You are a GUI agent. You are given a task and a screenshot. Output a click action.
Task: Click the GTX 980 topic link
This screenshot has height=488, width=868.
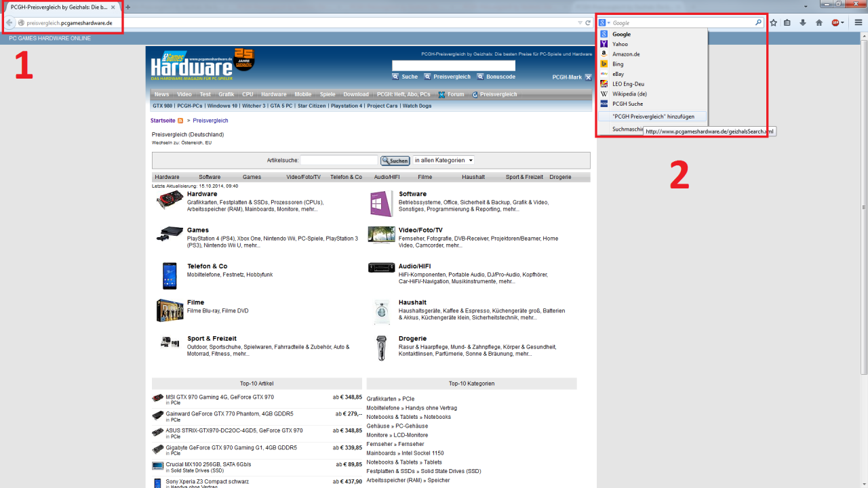(x=162, y=106)
